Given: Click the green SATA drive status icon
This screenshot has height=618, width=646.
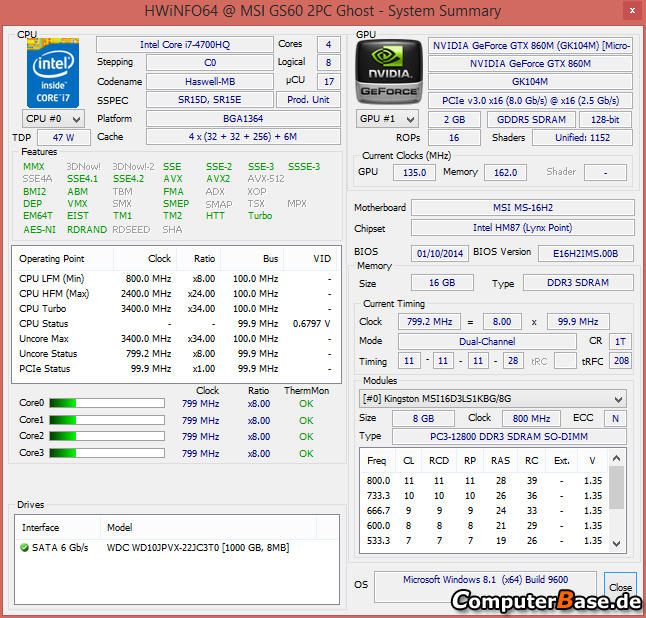Looking at the screenshot, I should coord(24,548).
